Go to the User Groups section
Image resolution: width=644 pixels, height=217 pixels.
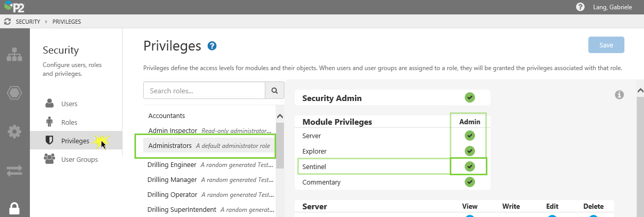tap(79, 159)
